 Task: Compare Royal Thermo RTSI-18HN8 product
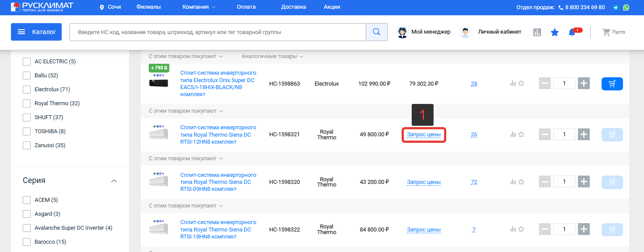pos(513,229)
